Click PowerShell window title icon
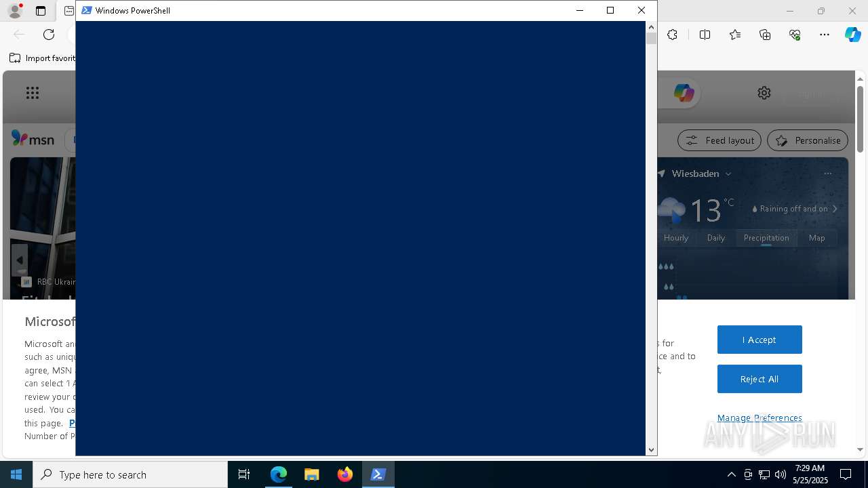The width and height of the screenshot is (868, 488). pos(87,10)
